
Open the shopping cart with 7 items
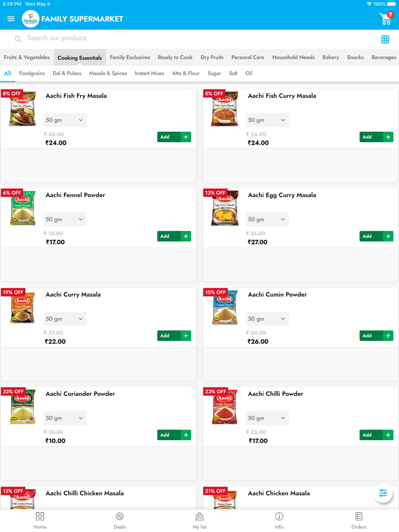tap(386, 18)
